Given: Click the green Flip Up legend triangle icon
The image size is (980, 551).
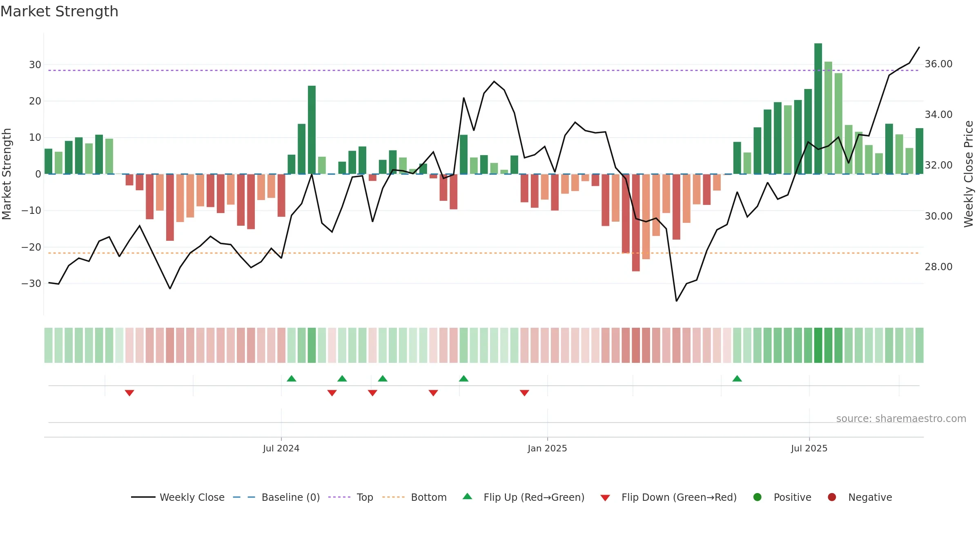Looking at the screenshot, I should [x=468, y=496].
